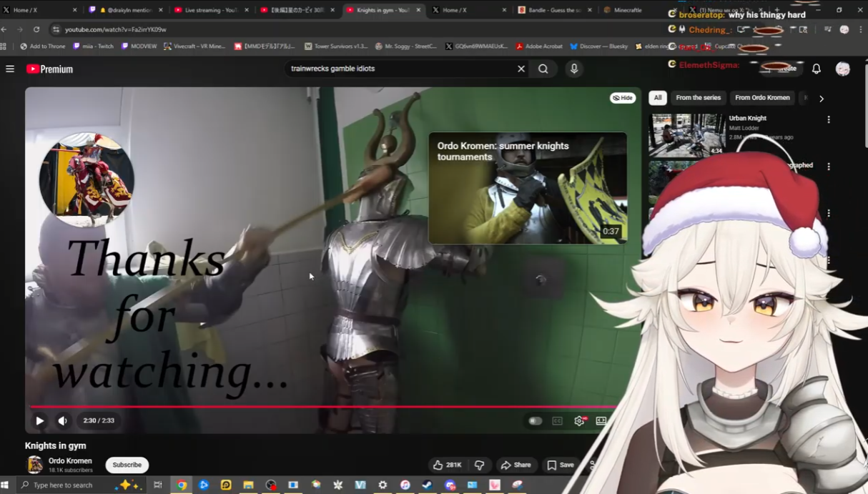Screen dimensions: 868x494
Task: Like the video (281K)
Action: click(447, 465)
